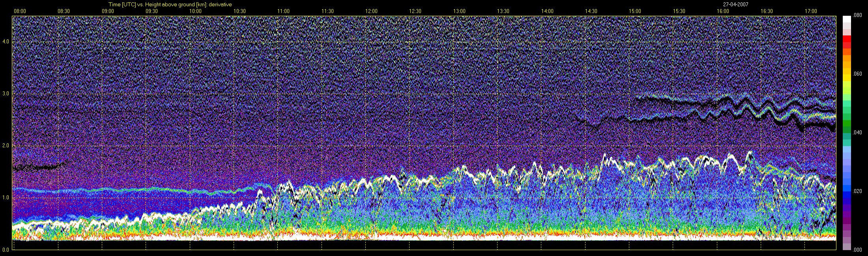Click the 11:00 time axis label
This screenshot has height=256, width=868.
[283, 11]
